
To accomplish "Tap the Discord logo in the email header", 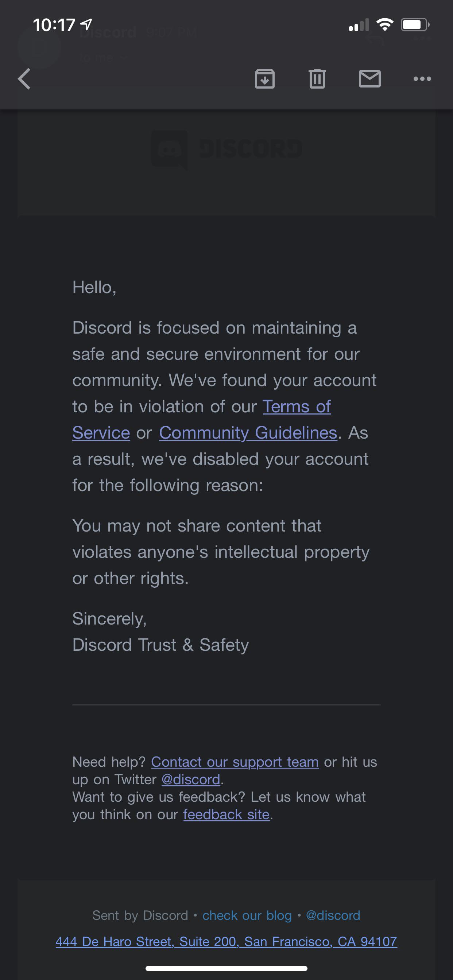I will click(226, 149).
